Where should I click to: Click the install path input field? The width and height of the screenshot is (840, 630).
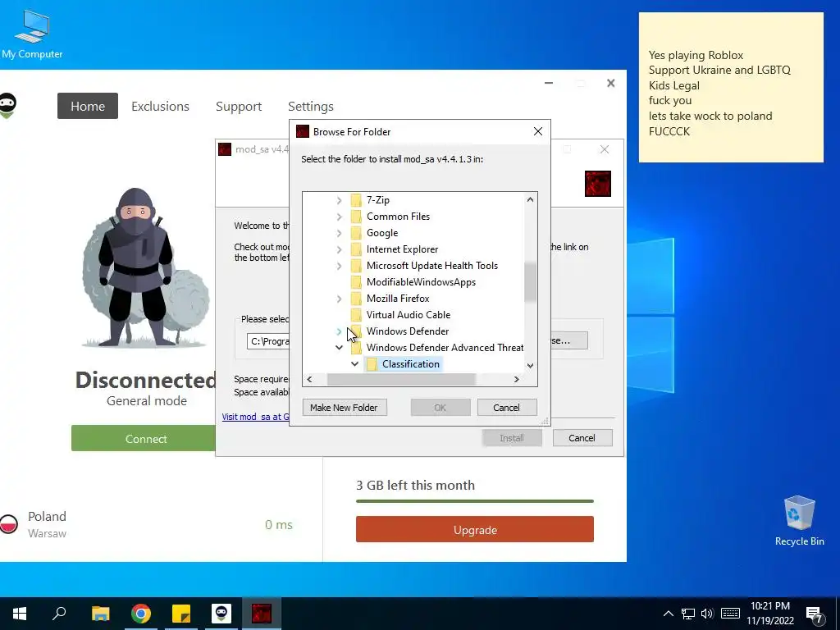(x=268, y=341)
